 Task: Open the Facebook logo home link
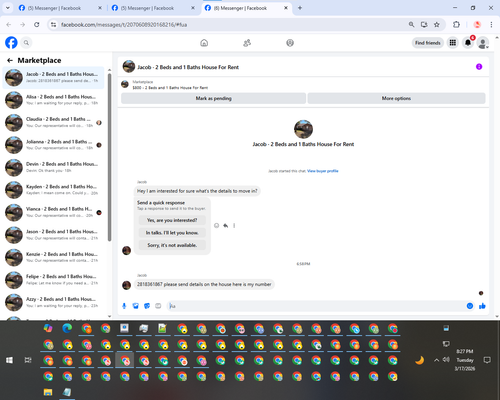pos(11,43)
